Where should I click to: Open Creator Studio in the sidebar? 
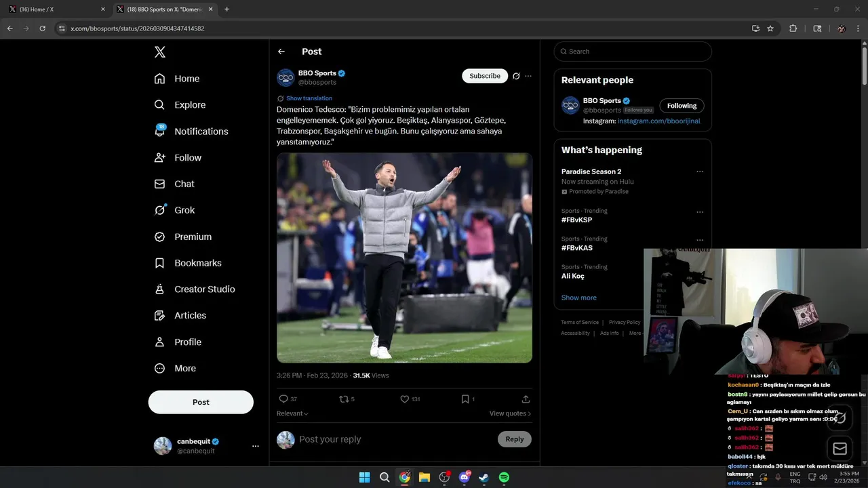coord(195,289)
